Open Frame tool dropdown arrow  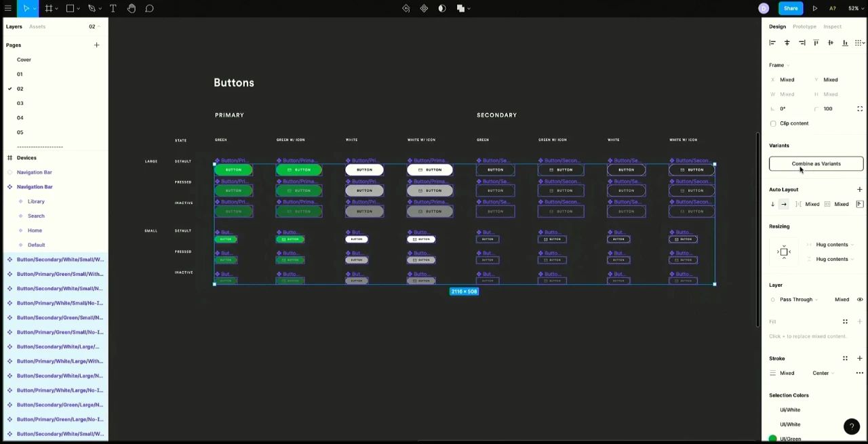coord(58,8)
